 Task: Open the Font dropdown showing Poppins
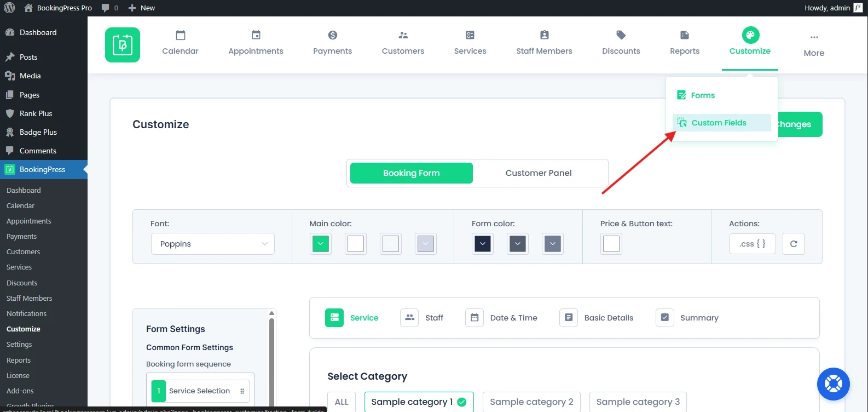pos(213,244)
